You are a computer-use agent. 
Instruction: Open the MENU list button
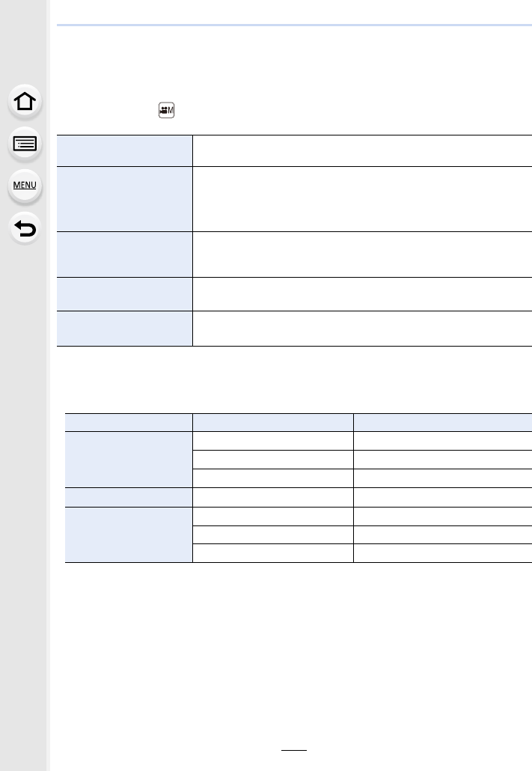pos(25,186)
